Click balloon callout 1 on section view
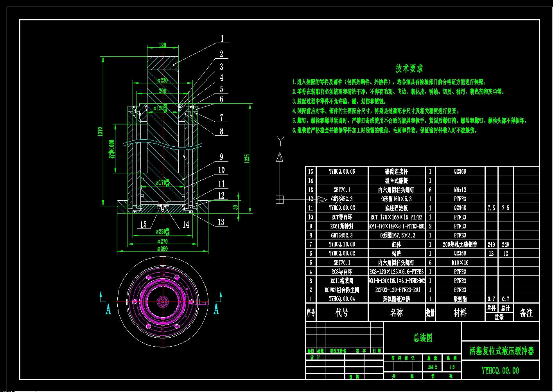 tap(222, 39)
